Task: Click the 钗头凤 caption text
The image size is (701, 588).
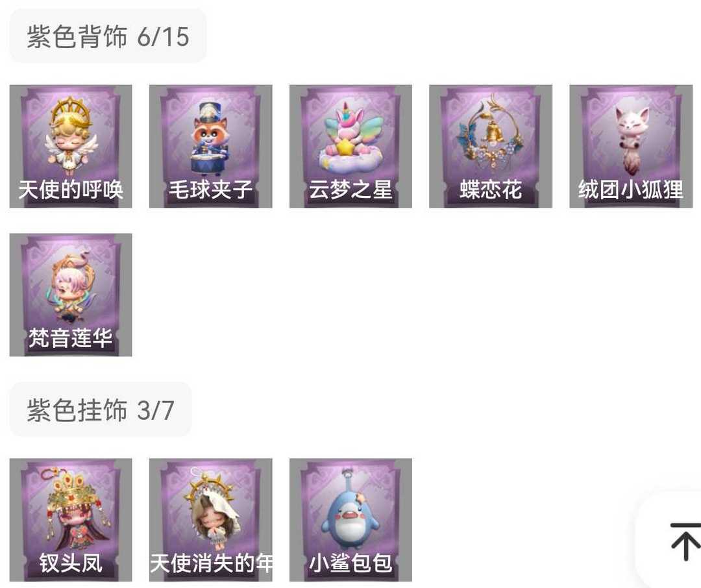Action: (71, 563)
